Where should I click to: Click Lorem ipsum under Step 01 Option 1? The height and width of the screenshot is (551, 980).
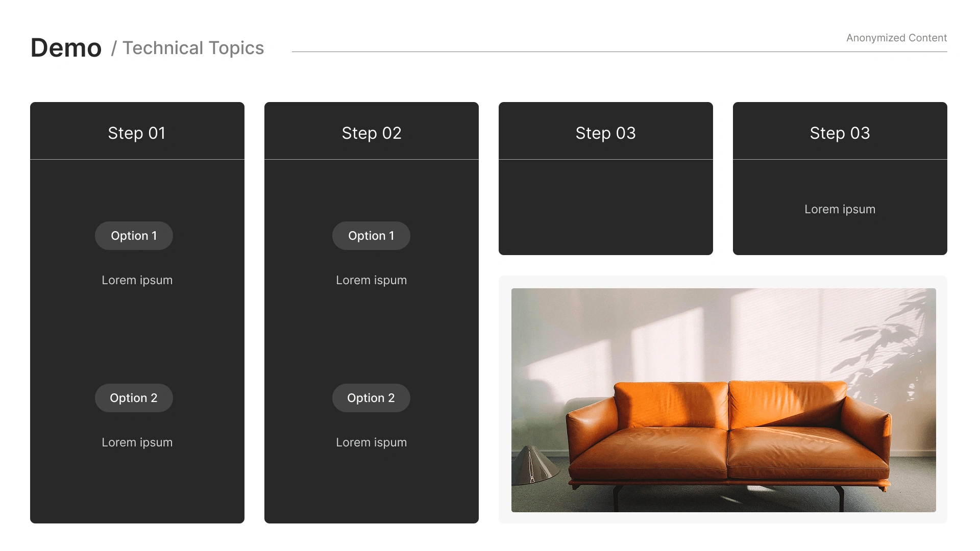(137, 280)
